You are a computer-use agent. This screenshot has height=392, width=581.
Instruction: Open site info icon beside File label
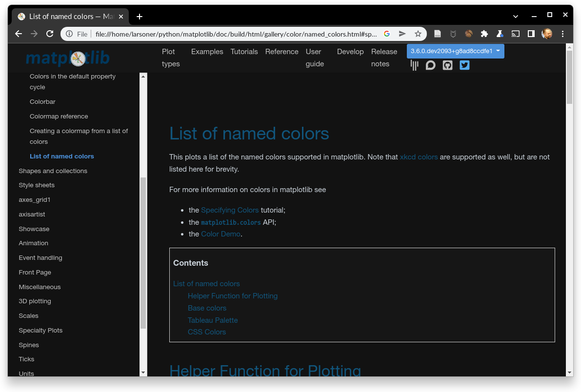[x=69, y=34]
